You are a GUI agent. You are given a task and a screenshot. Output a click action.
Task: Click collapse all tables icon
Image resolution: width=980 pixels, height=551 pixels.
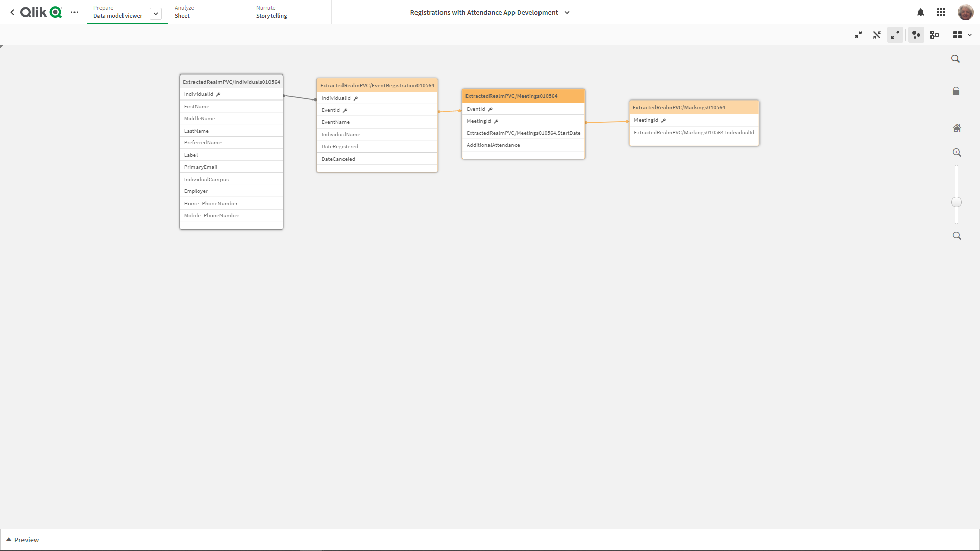pyautogui.click(x=859, y=35)
